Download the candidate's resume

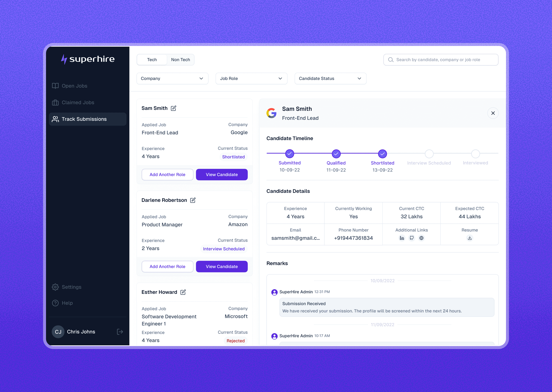pos(469,238)
